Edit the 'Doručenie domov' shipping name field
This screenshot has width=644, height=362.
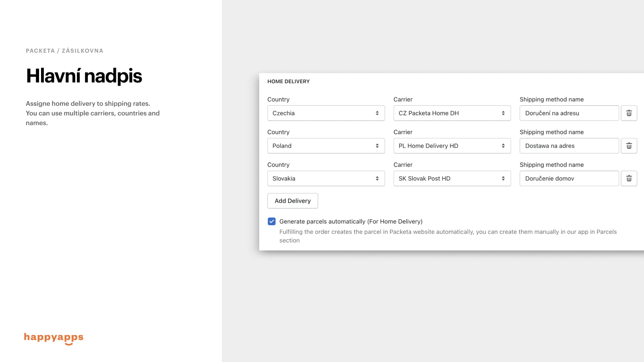(x=569, y=178)
